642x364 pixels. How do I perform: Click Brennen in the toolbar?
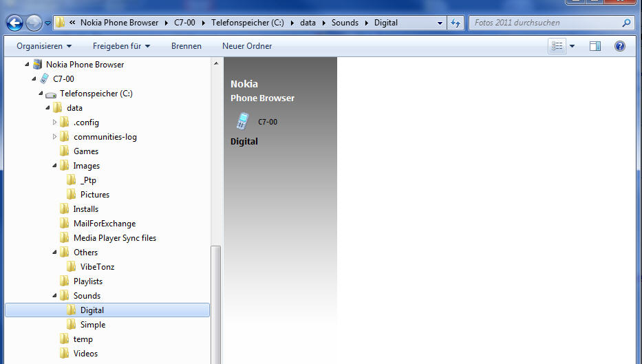(x=186, y=46)
